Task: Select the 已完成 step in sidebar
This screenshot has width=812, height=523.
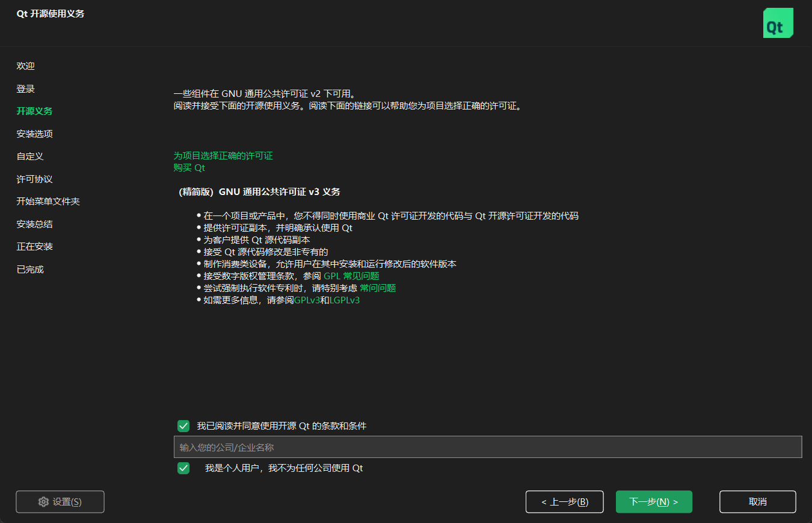Action: [x=30, y=270]
